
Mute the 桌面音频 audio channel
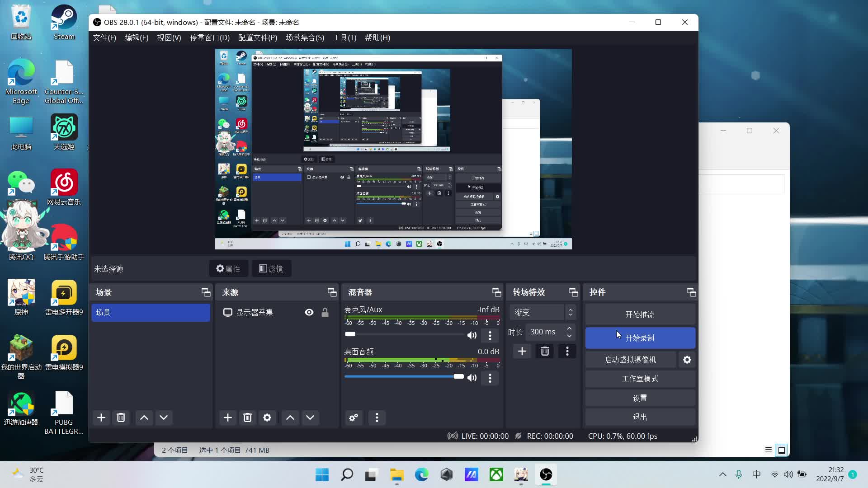pyautogui.click(x=472, y=378)
